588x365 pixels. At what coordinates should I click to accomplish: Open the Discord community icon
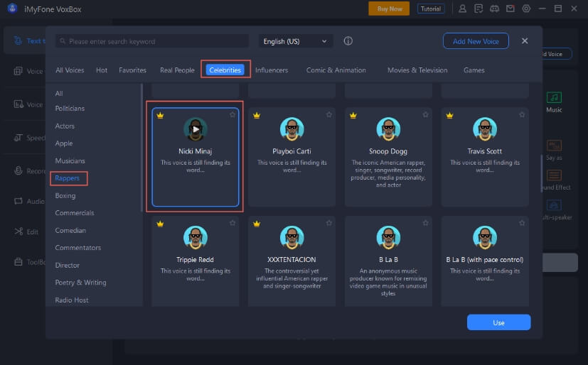point(494,9)
